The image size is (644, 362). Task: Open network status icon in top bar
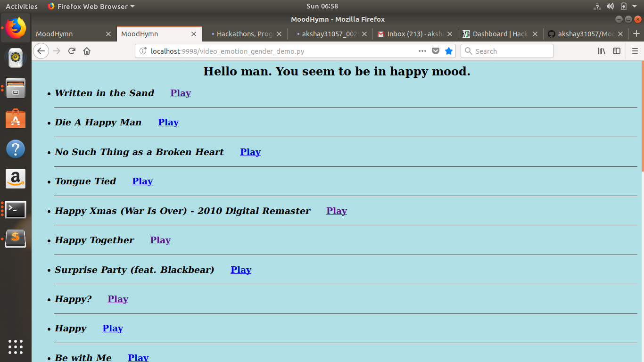[x=597, y=6]
